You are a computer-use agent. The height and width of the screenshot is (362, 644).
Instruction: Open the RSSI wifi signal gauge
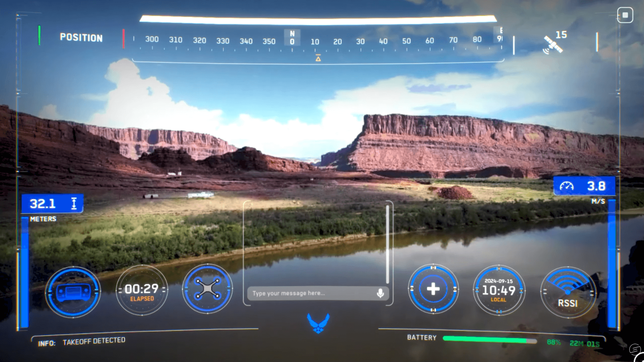point(568,292)
